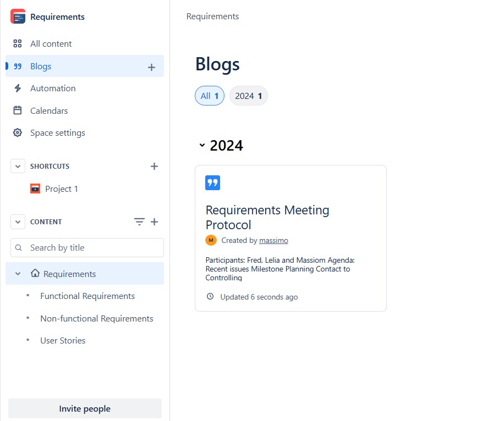504x421 pixels.
Task: Open the Functional Requirements page
Action: point(87,296)
